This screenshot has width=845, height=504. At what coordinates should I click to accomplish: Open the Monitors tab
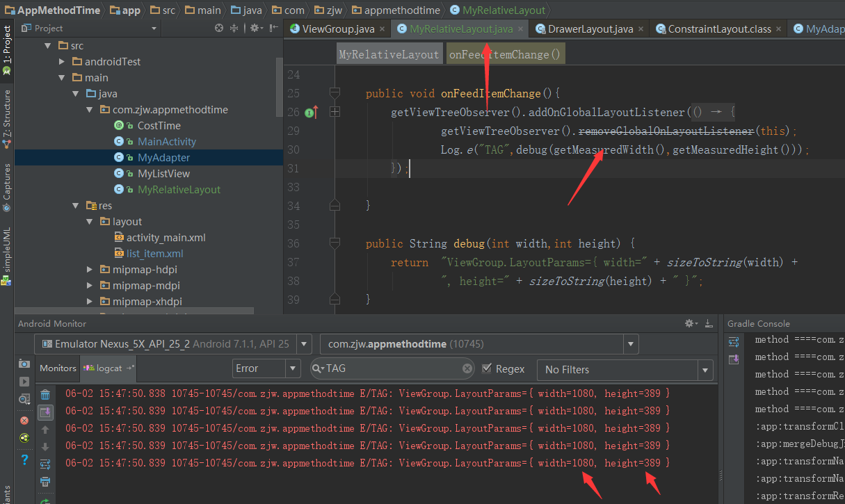tap(58, 368)
